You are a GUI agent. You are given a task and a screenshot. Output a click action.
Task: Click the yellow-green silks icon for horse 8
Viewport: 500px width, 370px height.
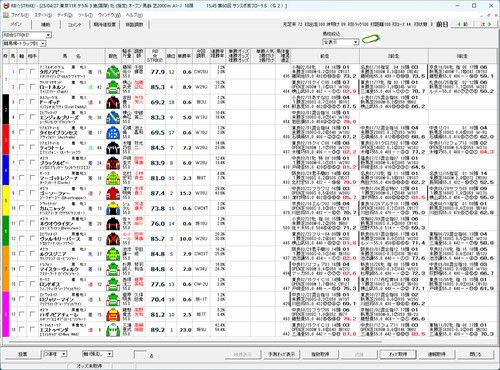coord(113,178)
